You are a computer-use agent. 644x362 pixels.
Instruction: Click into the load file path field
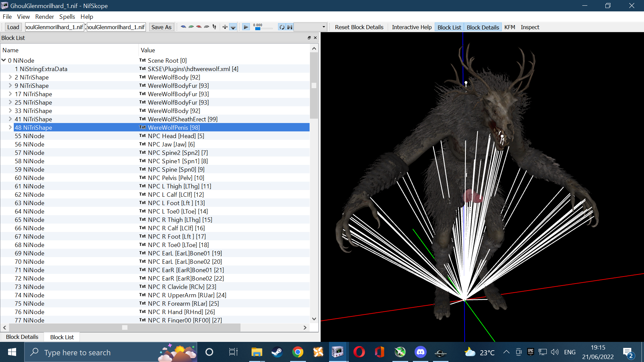pyautogui.click(x=54, y=27)
